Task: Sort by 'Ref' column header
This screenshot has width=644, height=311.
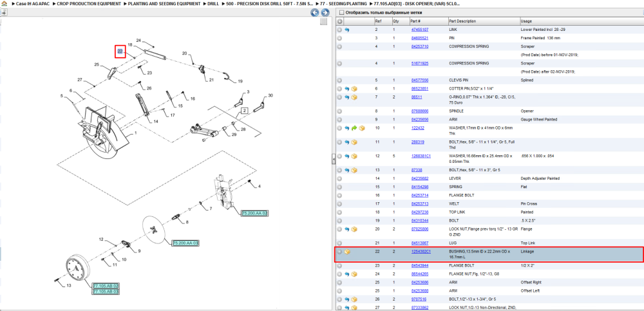Action: pyautogui.click(x=383, y=21)
